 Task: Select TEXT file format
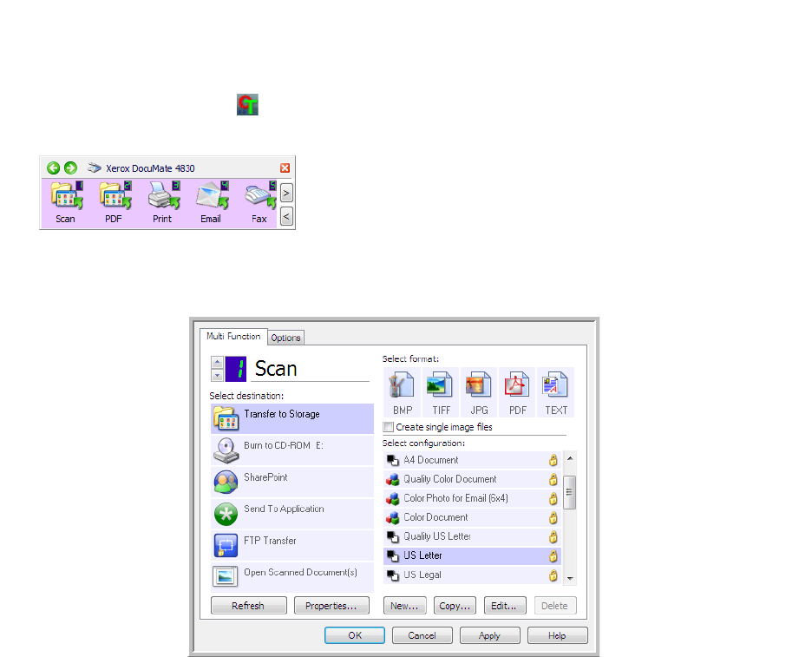click(x=556, y=392)
